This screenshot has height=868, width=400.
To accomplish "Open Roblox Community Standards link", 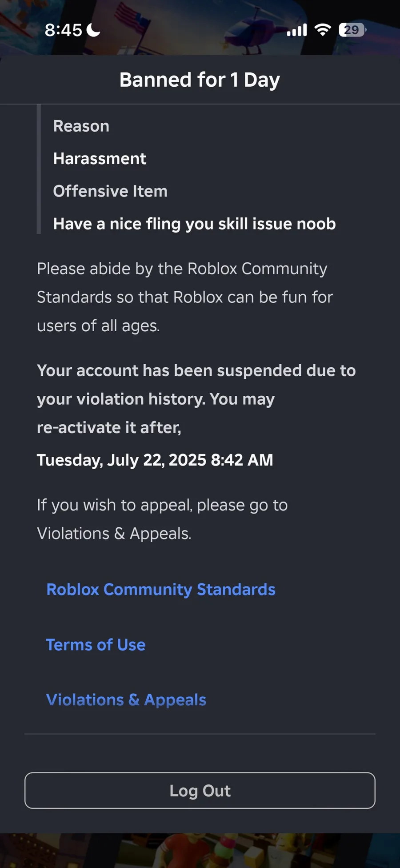I will coord(161,589).
